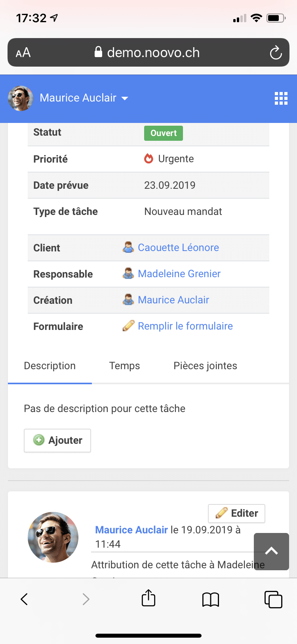The image size is (297, 644).
Task: Tap the green Ouvert status badge
Action: pyautogui.click(x=163, y=133)
